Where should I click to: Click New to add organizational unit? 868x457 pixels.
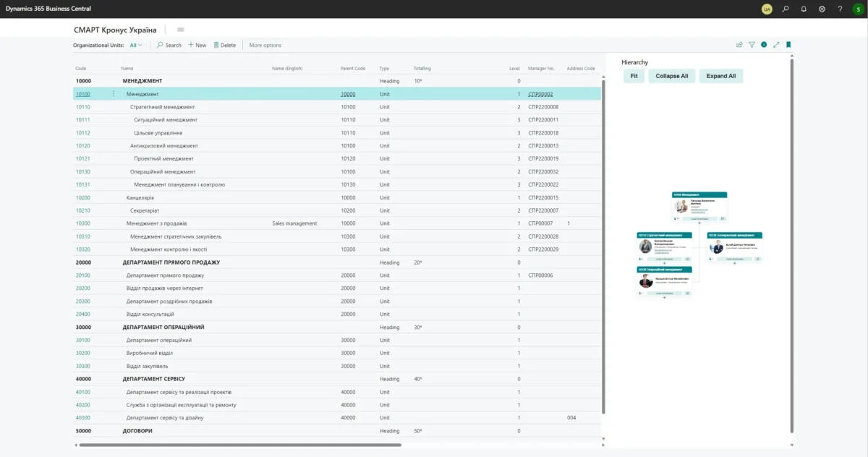click(x=197, y=46)
